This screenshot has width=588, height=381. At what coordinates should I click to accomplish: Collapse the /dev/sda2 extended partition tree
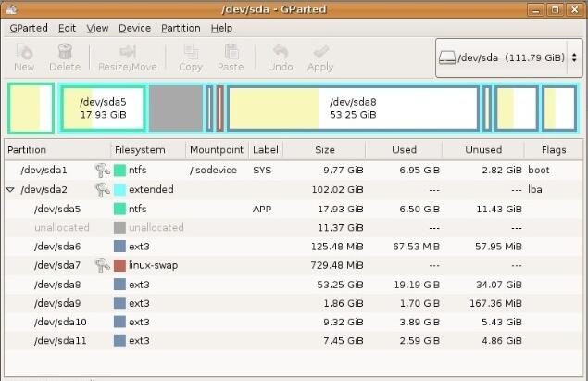click(11, 189)
